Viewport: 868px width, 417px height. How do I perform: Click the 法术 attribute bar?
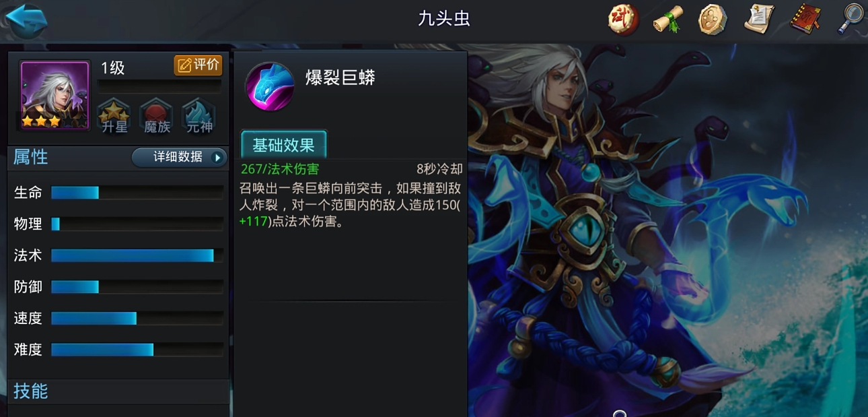click(x=137, y=255)
